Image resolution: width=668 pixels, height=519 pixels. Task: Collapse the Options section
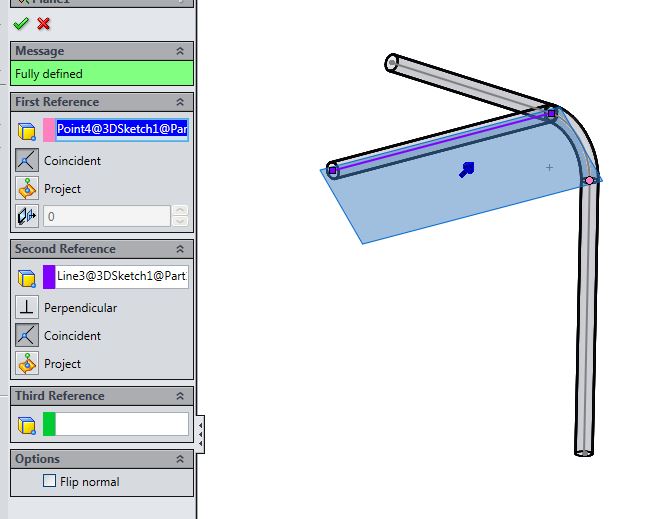click(180, 459)
